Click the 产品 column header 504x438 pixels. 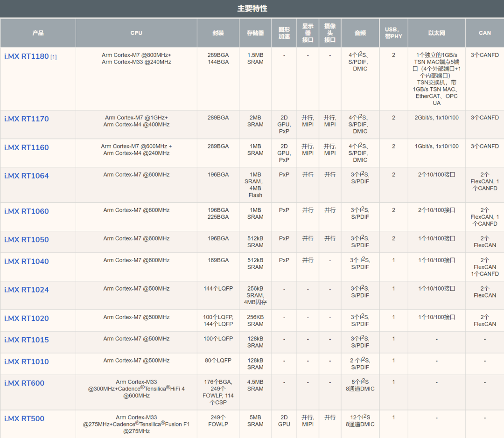point(38,33)
